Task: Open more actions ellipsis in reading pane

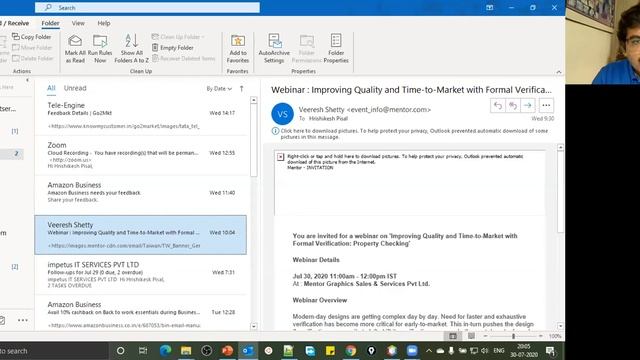Action: (x=546, y=106)
